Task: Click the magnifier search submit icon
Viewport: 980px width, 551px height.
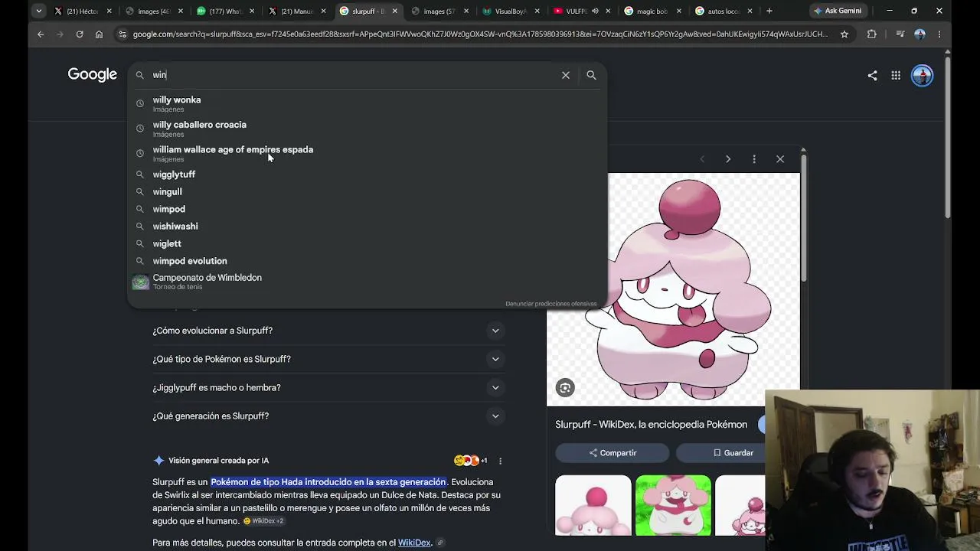Action: click(591, 75)
